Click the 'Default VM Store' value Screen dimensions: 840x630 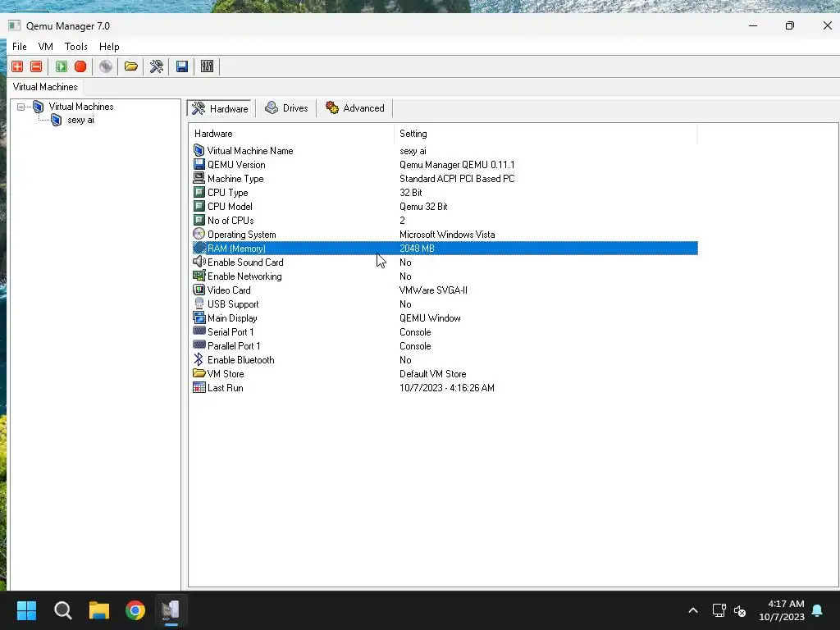pos(433,374)
